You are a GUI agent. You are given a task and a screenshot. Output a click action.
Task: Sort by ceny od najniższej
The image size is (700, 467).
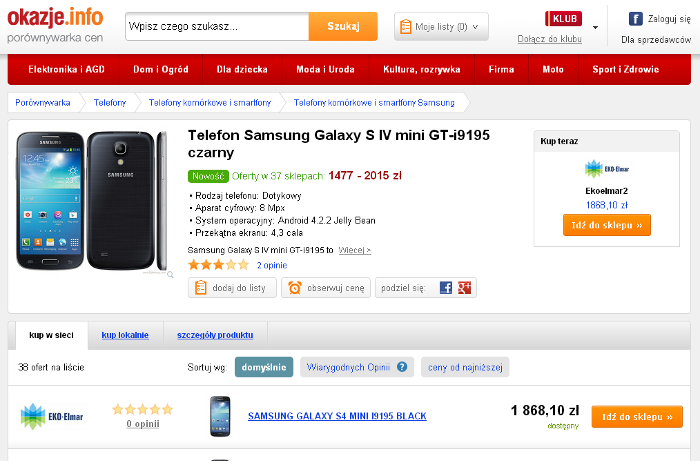click(465, 367)
